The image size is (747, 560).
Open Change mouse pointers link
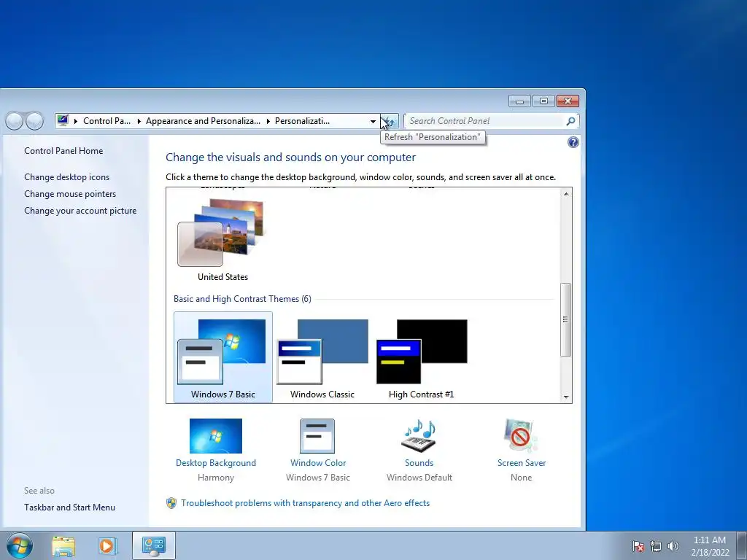coord(70,194)
